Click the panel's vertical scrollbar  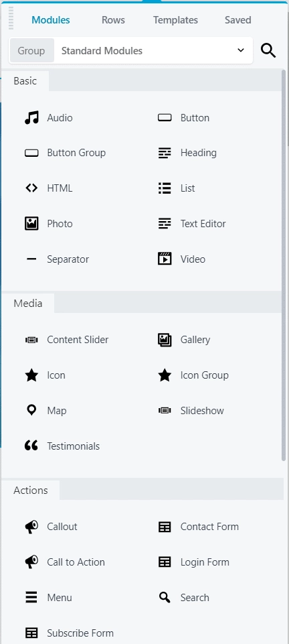(284, 265)
